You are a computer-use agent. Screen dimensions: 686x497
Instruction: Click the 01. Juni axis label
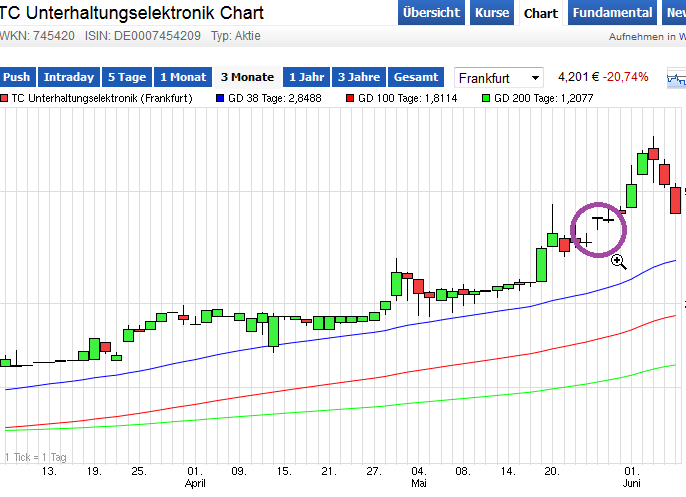(x=632, y=477)
